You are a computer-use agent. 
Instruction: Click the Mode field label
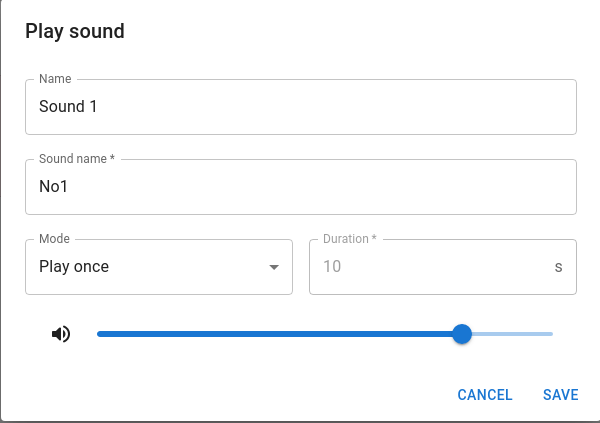point(54,240)
